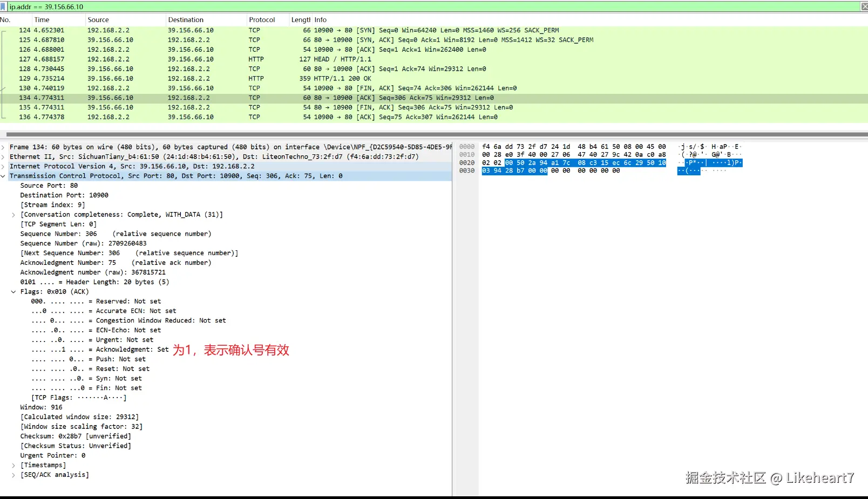Select packet 136 row

pyautogui.click(x=434, y=118)
